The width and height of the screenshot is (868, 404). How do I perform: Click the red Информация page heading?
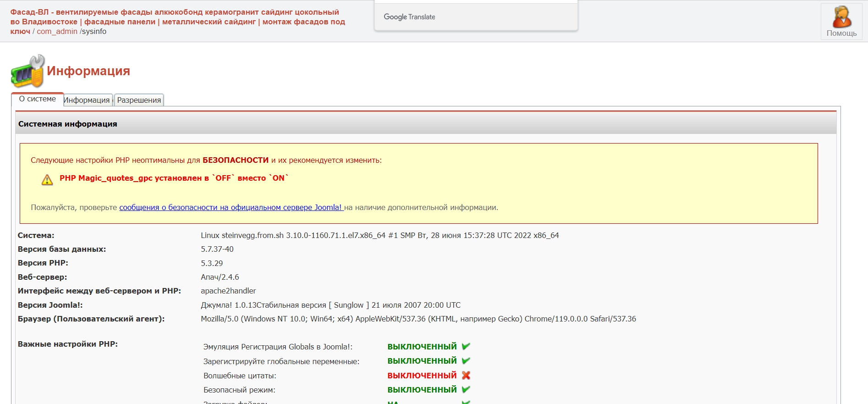88,71
